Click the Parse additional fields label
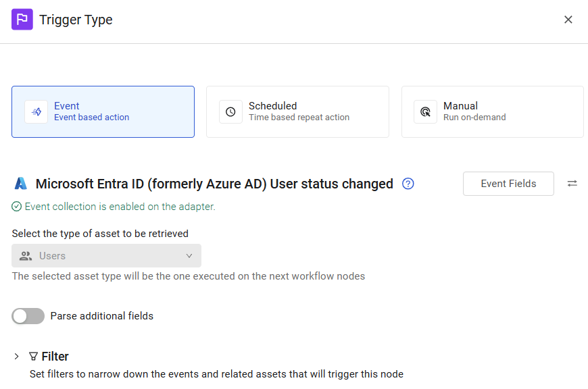This screenshot has height=389, width=588. (102, 316)
